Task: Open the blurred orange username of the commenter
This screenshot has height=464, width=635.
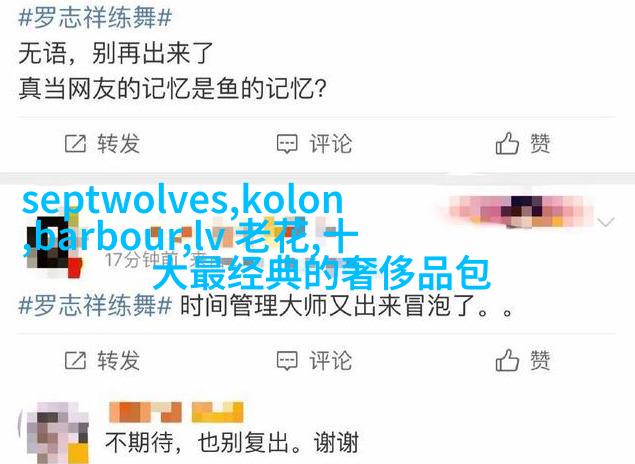Action: [145, 412]
